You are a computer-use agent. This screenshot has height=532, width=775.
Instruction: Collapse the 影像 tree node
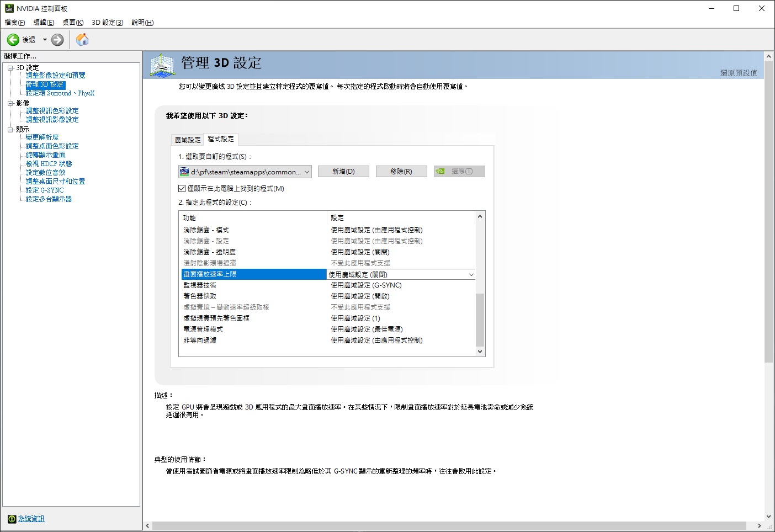click(x=10, y=103)
